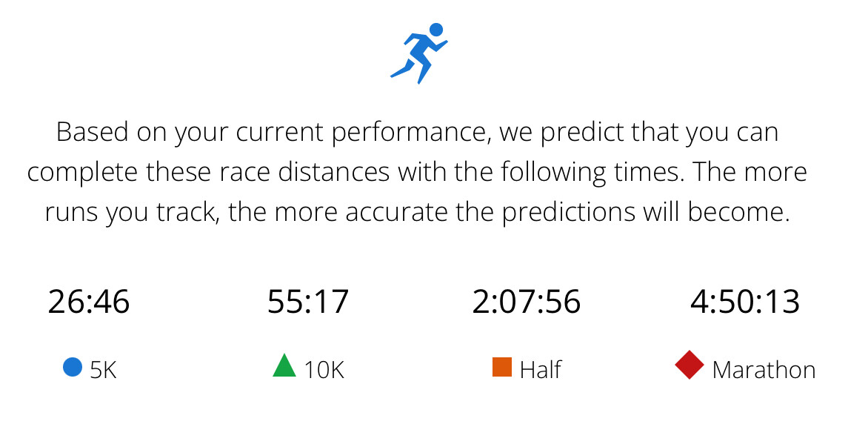Click the green triangle 10K marker
Screen dimensions: 868x427
(x=284, y=366)
